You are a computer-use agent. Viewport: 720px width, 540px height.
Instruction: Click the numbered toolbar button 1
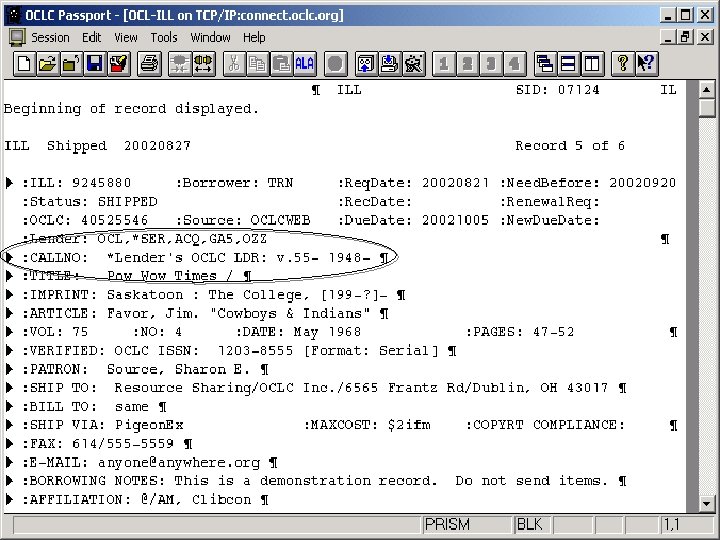pyautogui.click(x=444, y=64)
